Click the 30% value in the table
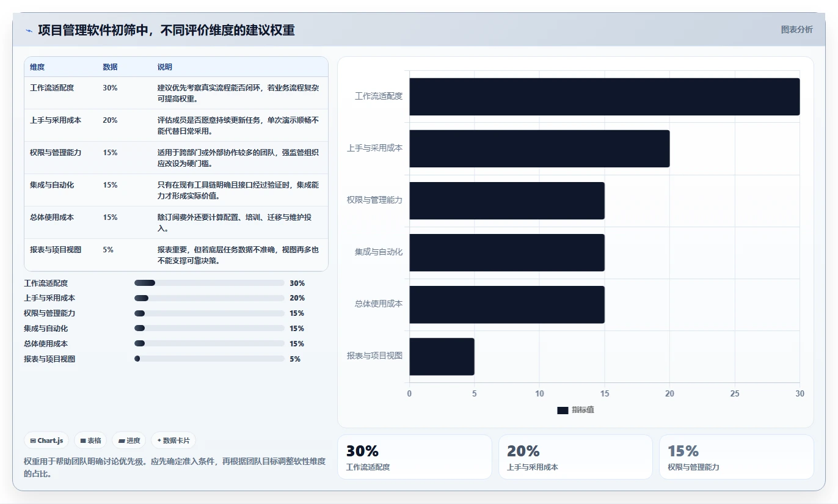 110,88
